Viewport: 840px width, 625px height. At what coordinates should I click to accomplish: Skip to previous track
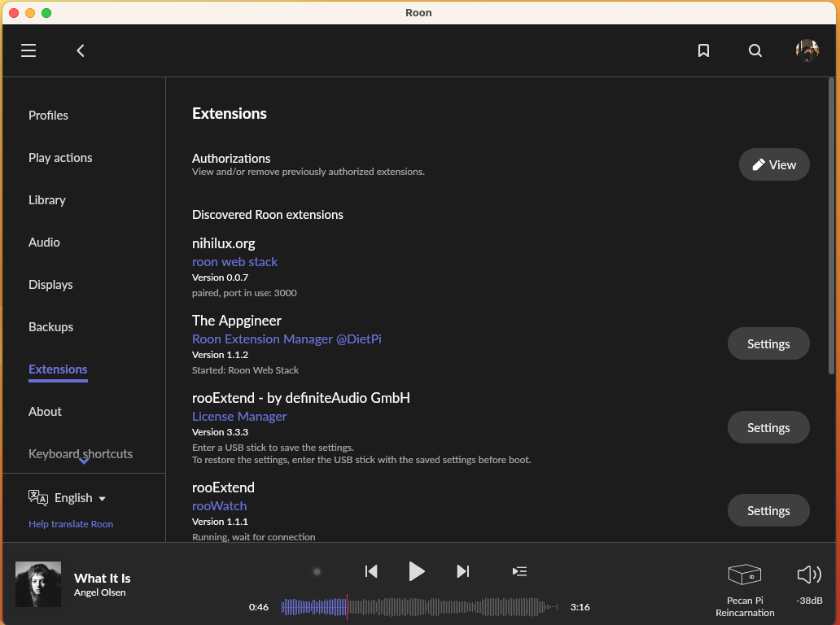(370, 571)
